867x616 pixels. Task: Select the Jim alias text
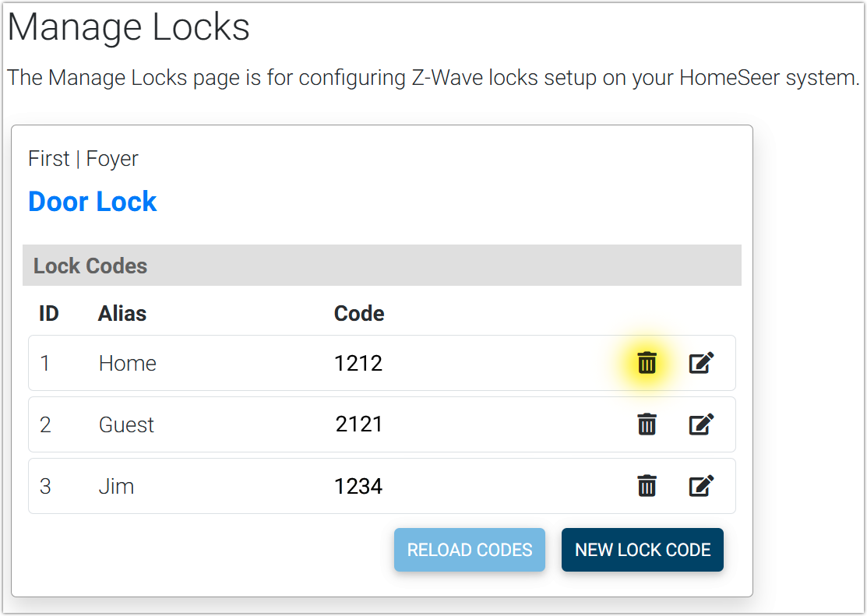(x=117, y=487)
